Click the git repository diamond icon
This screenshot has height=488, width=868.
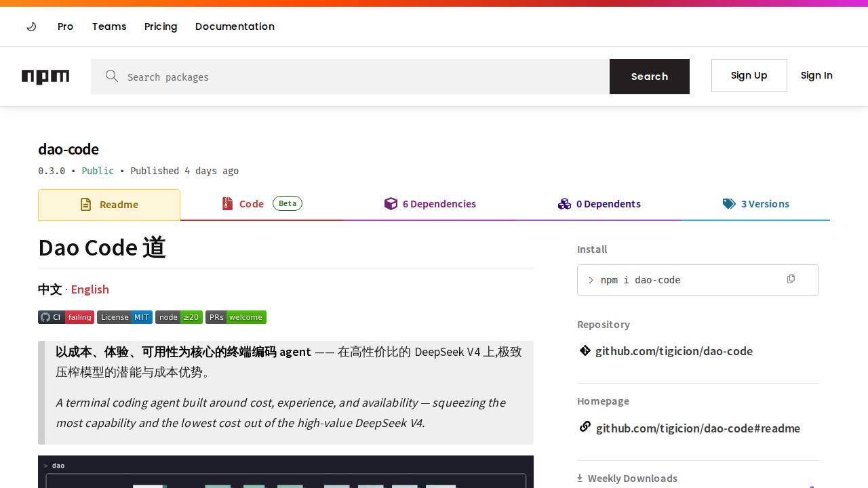coord(585,350)
